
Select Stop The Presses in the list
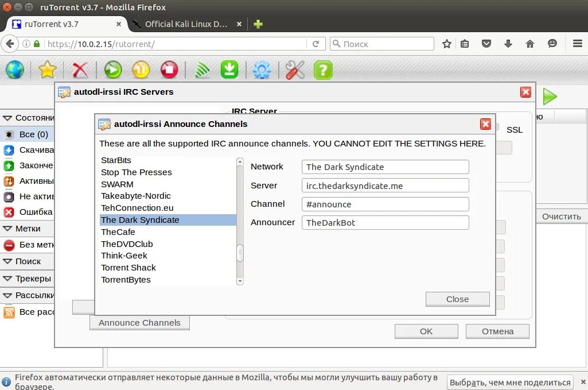[168, 172]
